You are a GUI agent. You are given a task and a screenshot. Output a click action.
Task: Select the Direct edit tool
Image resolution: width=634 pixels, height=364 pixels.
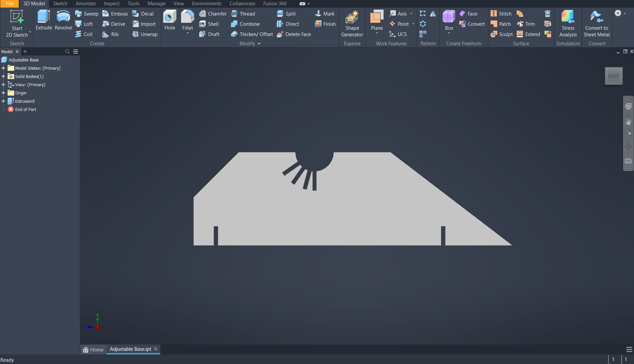288,24
